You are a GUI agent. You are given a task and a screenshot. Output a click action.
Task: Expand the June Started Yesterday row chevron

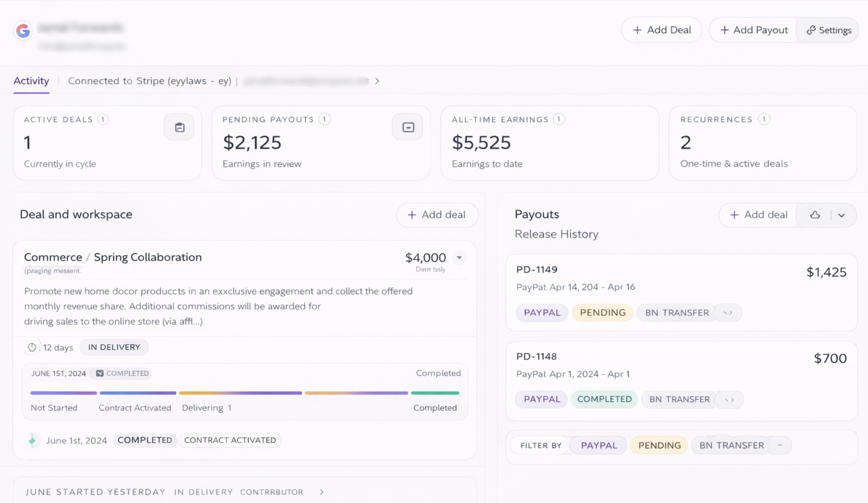point(321,492)
